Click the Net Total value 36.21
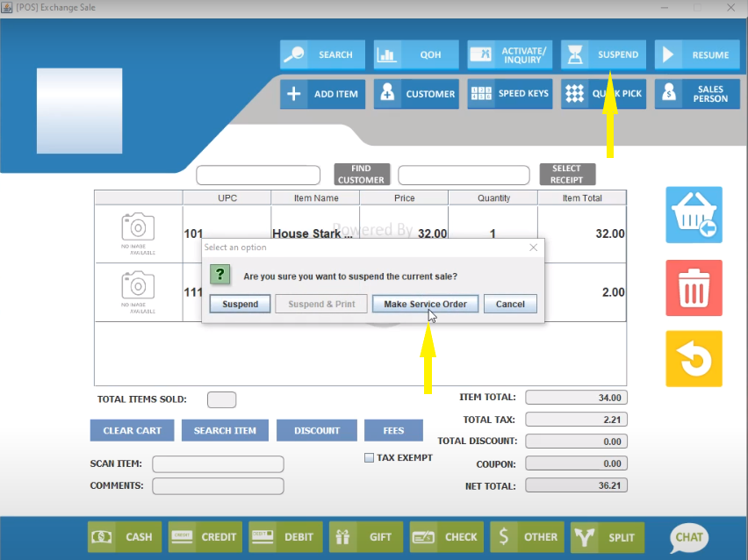 576,485
